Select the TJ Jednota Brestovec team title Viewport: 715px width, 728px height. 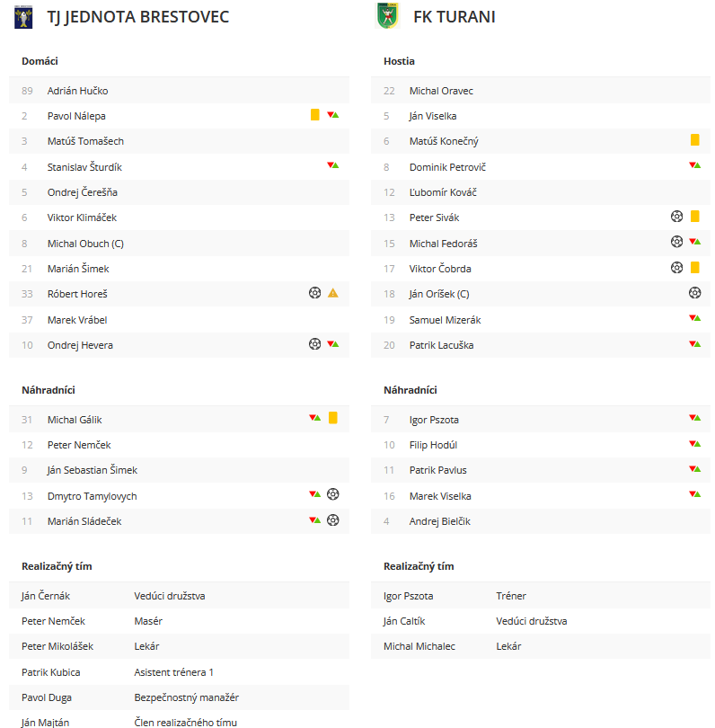tap(137, 17)
